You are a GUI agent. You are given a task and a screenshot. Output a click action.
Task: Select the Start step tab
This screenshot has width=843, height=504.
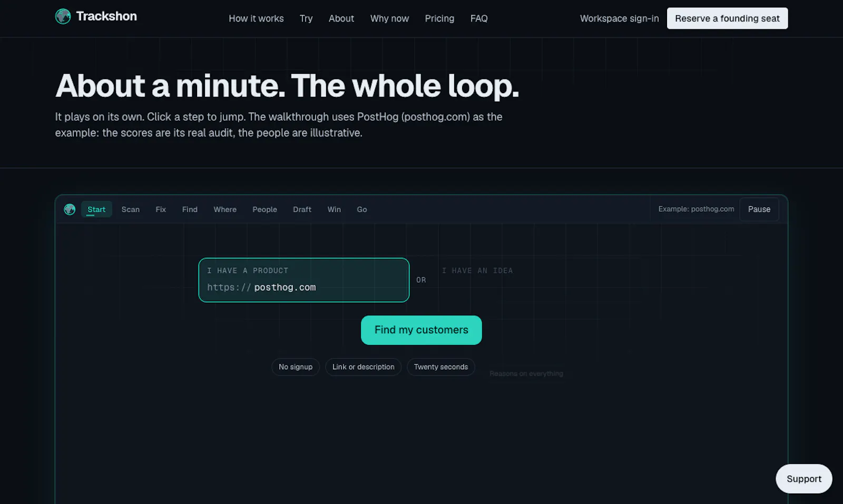96,210
